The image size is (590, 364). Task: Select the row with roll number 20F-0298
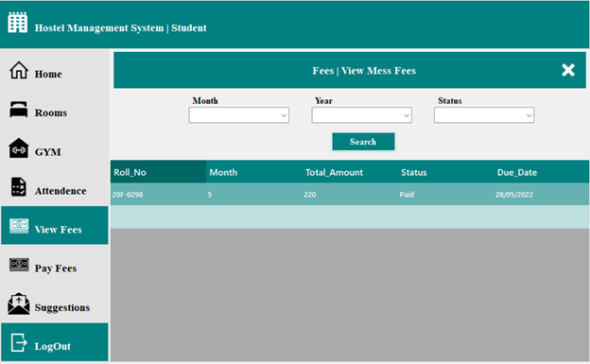[350, 194]
